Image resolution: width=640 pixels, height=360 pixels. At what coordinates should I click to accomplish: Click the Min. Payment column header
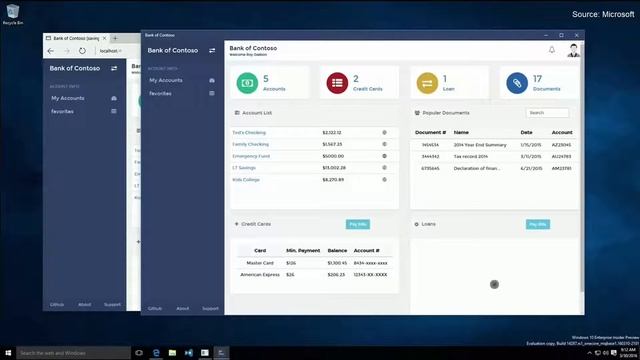point(303,251)
